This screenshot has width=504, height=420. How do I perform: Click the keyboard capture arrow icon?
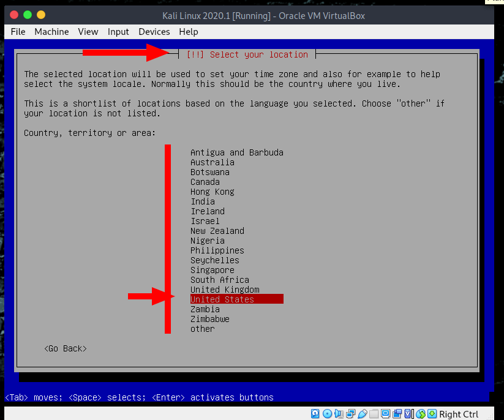click(x=432, y=414)
